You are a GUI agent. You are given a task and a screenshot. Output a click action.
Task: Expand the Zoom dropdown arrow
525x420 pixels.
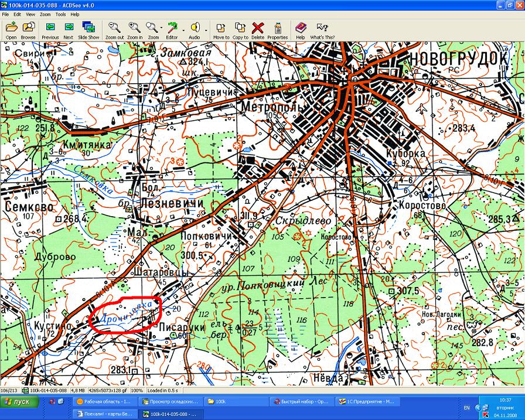pos(162,29)
